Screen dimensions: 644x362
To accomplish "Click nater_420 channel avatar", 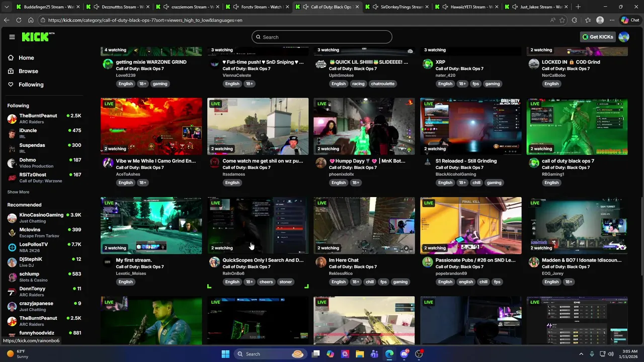I will coord(428,64).
